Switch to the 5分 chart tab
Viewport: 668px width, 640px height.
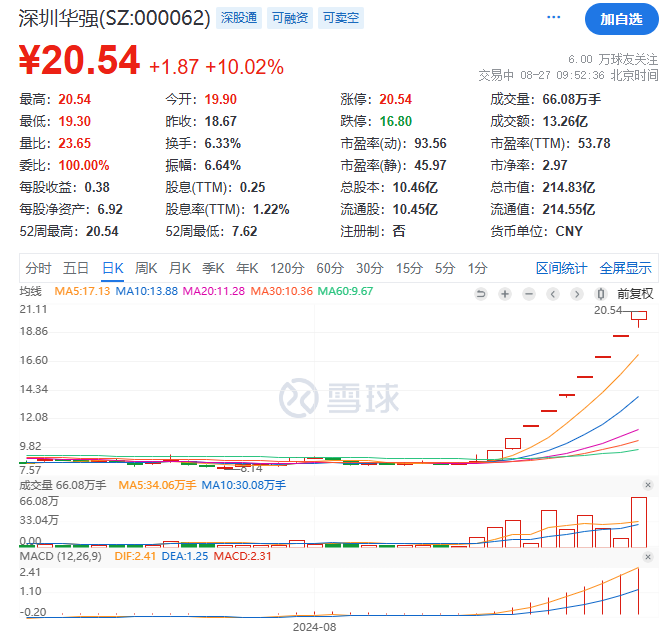coord(445,268)
